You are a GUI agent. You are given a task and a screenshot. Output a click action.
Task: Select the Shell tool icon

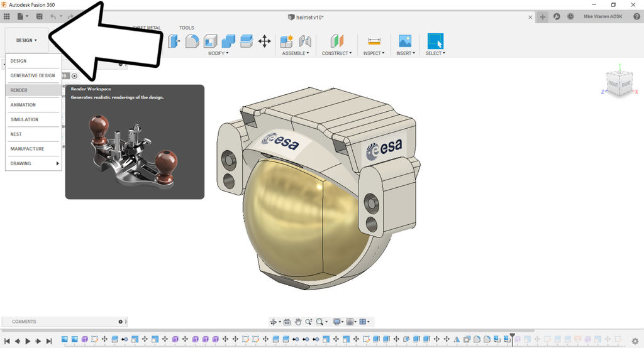click(210, 41)
